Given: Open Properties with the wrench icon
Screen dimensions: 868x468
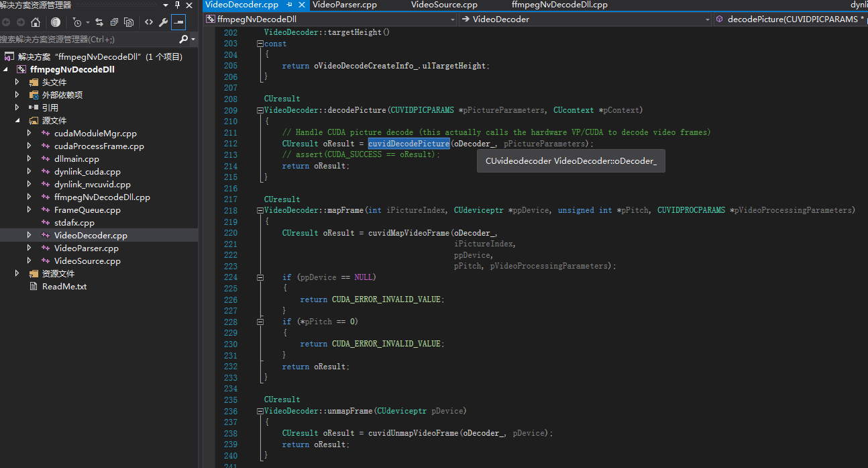Looking at the screenshot, I should point(163,22).
